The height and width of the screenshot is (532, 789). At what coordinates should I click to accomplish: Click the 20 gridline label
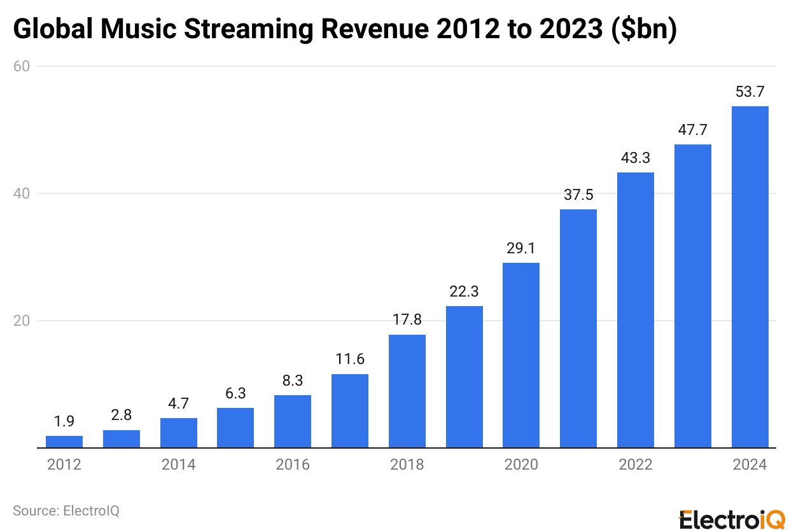coord(22,321)
